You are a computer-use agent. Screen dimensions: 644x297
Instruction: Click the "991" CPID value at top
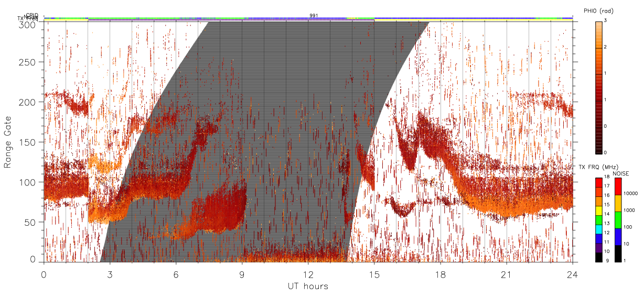point(314,16)
